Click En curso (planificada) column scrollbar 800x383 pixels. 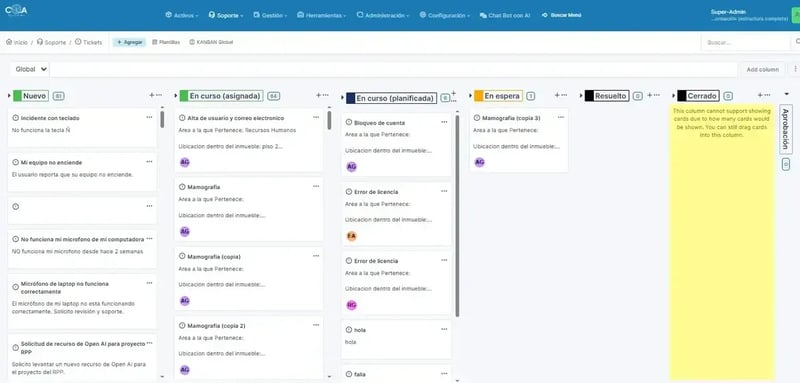(457, 215)
